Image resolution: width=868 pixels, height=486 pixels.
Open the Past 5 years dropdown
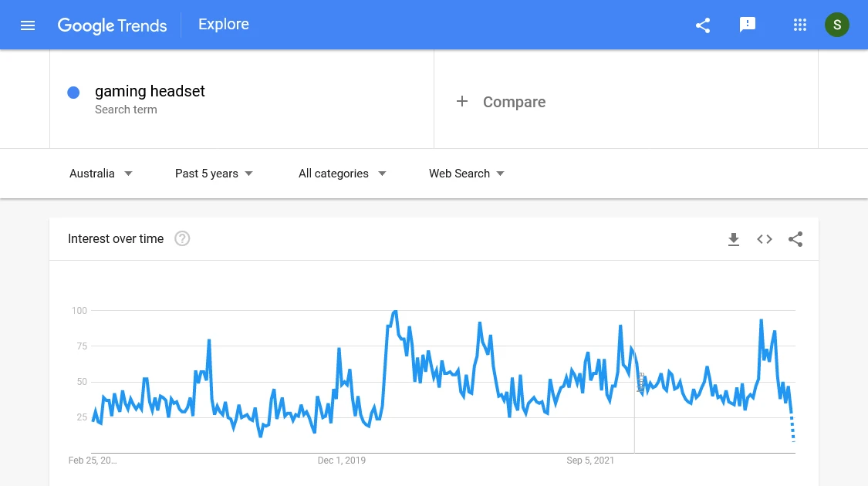tap(214, 174)
